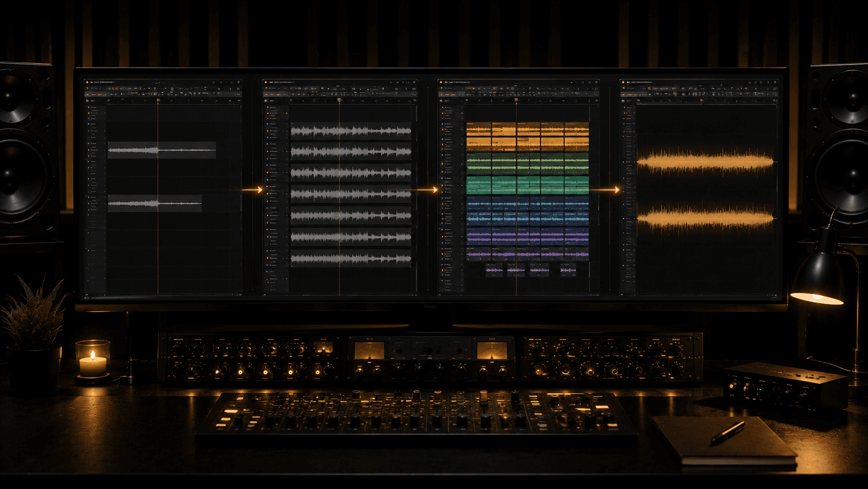Click playhead marker in rightmost window ruler

point(702,100)
